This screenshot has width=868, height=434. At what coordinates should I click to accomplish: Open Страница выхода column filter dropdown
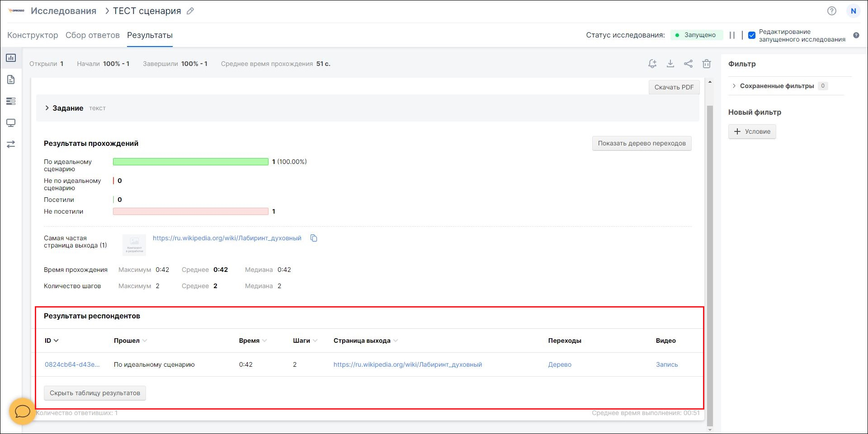point(396,341)
